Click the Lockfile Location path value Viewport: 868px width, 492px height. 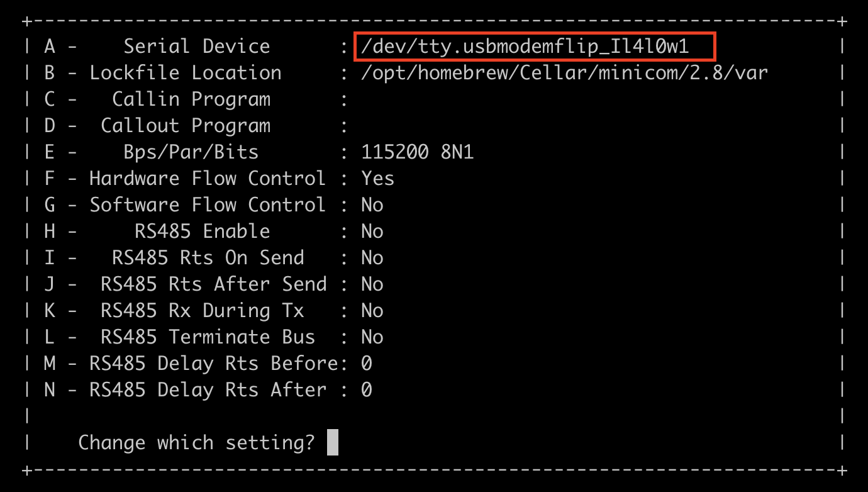coord(564,73)
